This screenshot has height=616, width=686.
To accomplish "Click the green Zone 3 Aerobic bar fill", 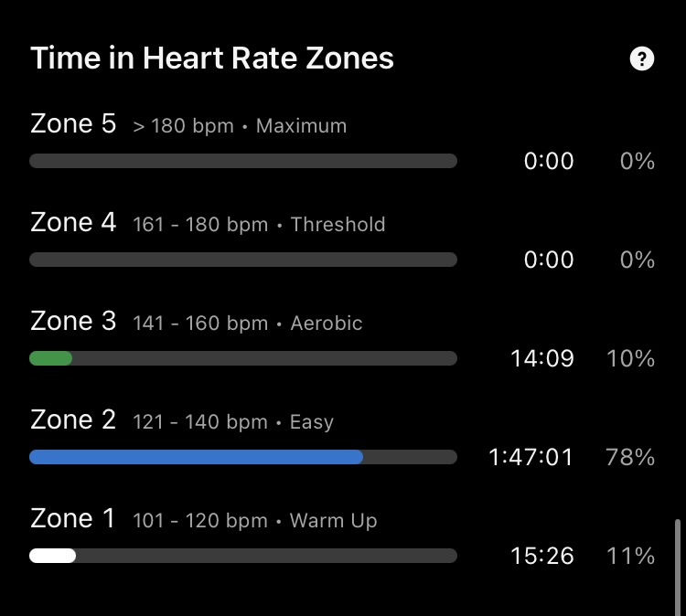I will 50,358.
